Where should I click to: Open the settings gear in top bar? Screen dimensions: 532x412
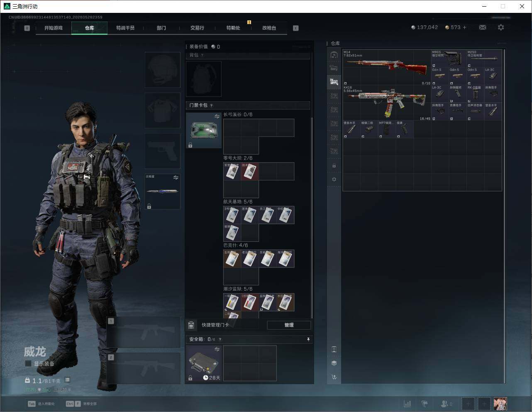click(501, 27)
